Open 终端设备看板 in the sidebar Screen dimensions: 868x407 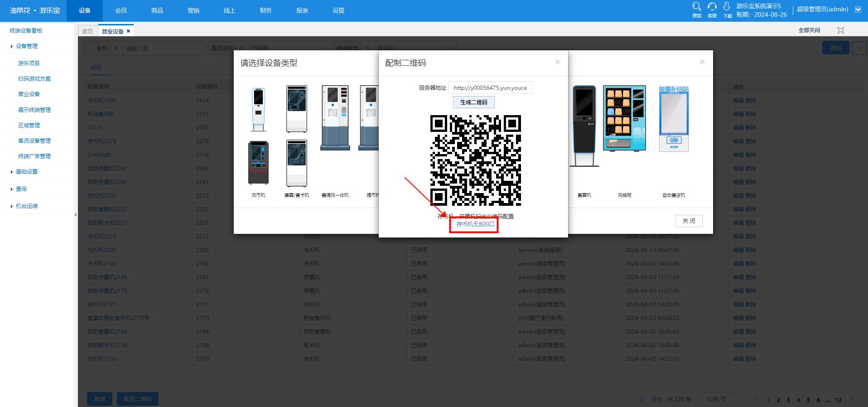(x=26, y=31)
